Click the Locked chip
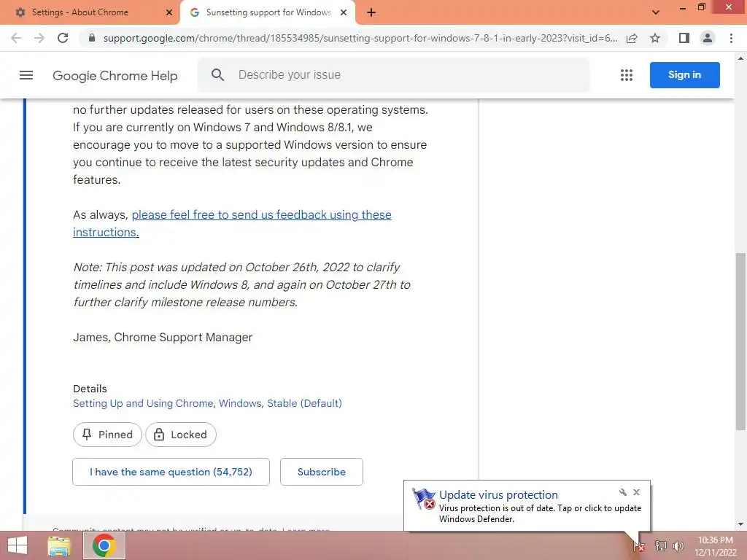Viewport: 747px width, 560px height. (x=181, y=435)
